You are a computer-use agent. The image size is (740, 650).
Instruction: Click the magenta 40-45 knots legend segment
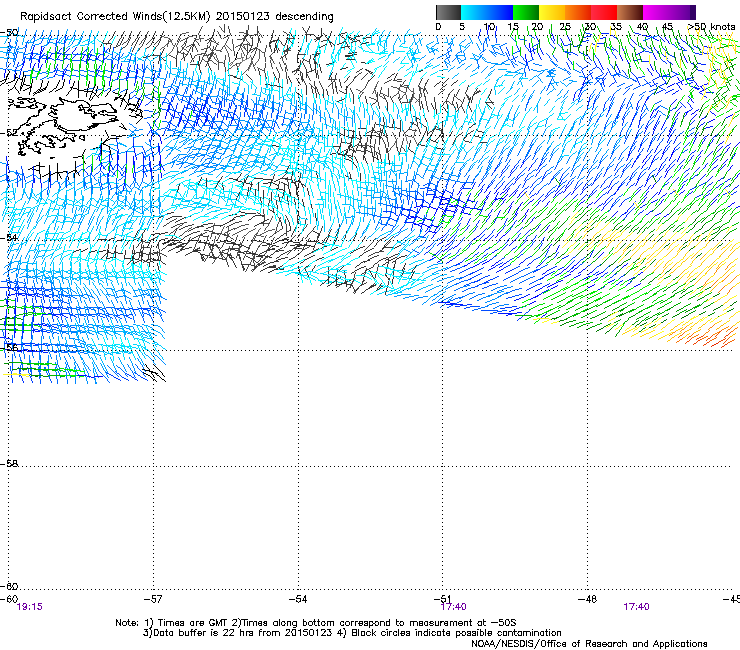point(656,12)
